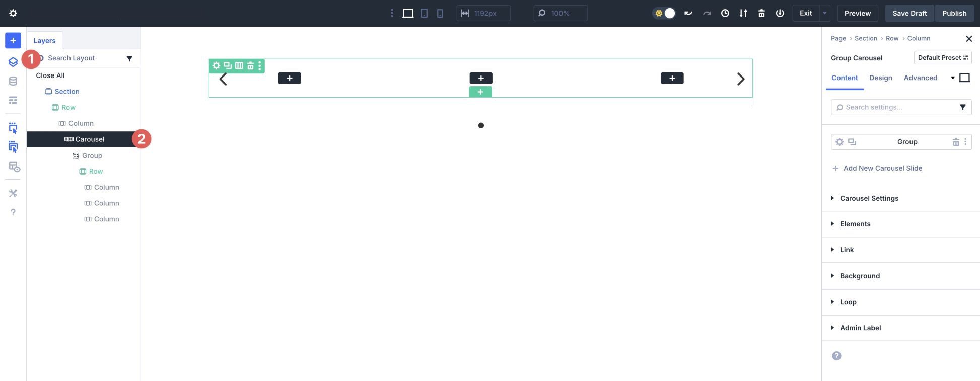The width and height of the screenshot is (980, 381).
Task: Select the phone view icon
Action: tap(440, 13)
